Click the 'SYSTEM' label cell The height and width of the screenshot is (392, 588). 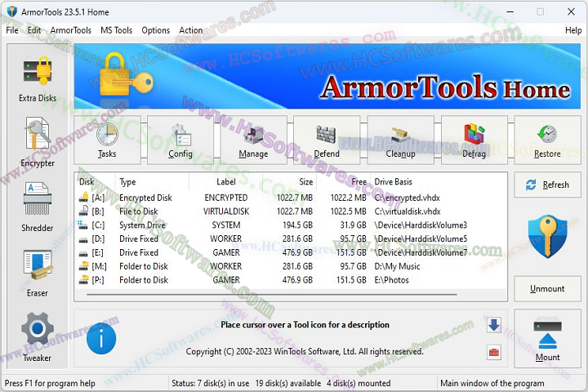tap(226, 225)
